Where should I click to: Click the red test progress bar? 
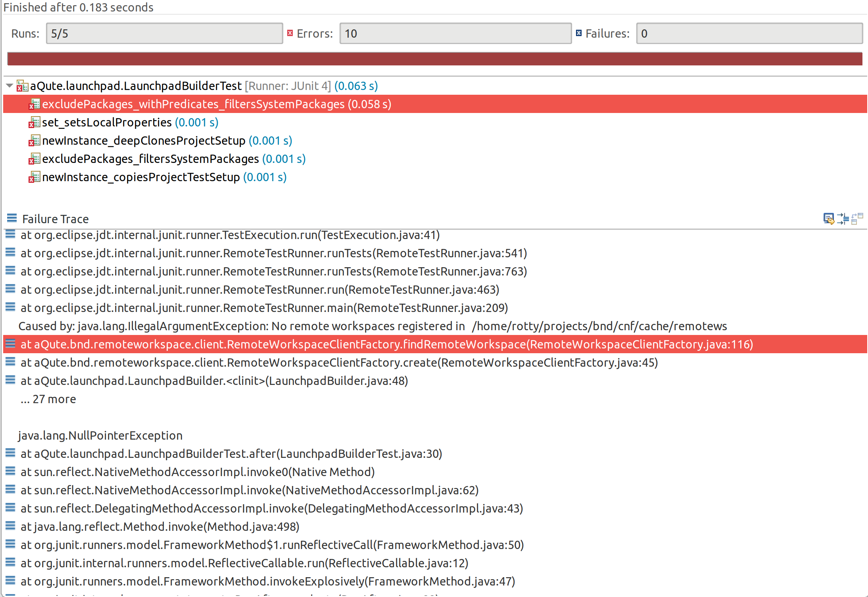pos(435,59)
